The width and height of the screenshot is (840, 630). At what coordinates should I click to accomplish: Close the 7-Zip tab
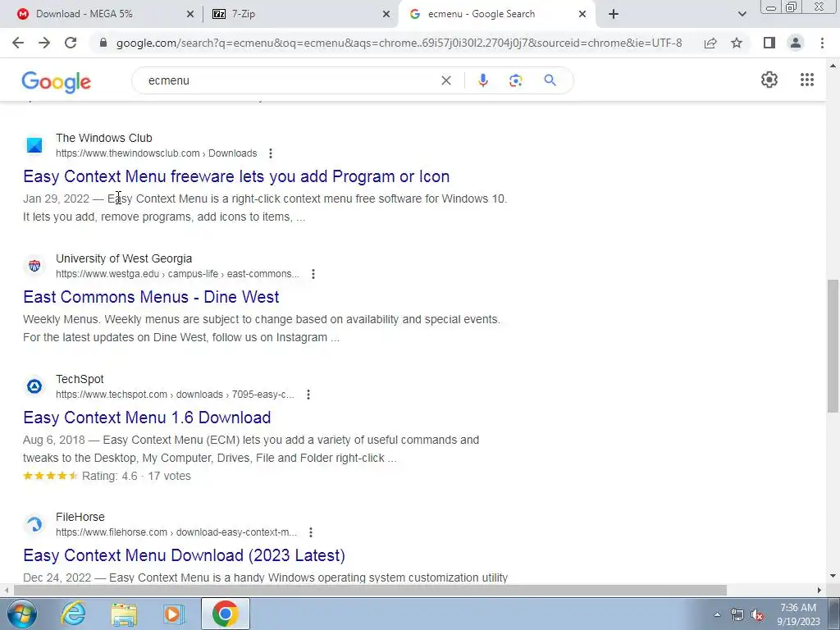(386, 14)
